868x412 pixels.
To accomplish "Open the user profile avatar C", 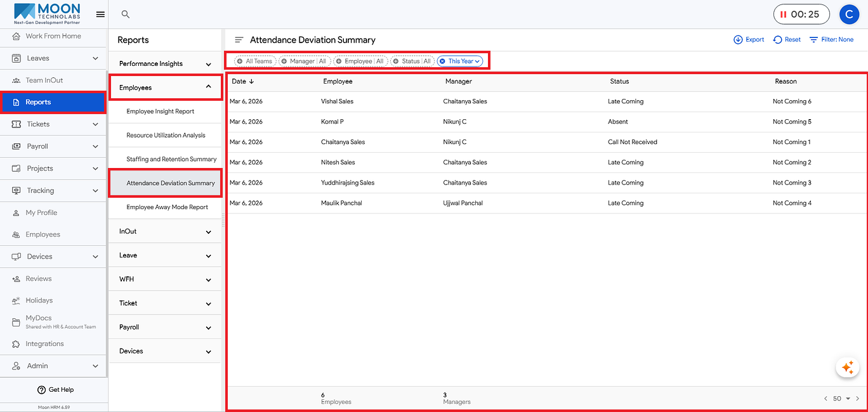I will [x=849, y=14].
